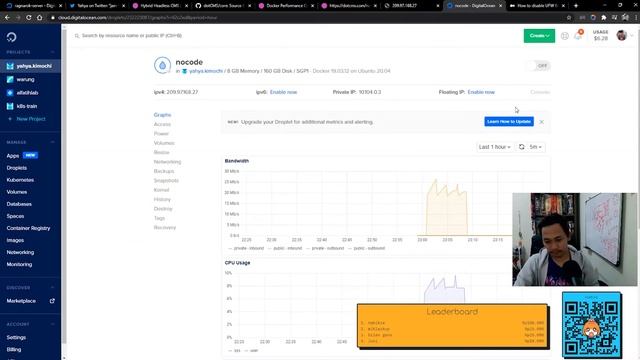Open Monitoring in sidebar
This screenshot has width=640, height=360.
(19, 264)
